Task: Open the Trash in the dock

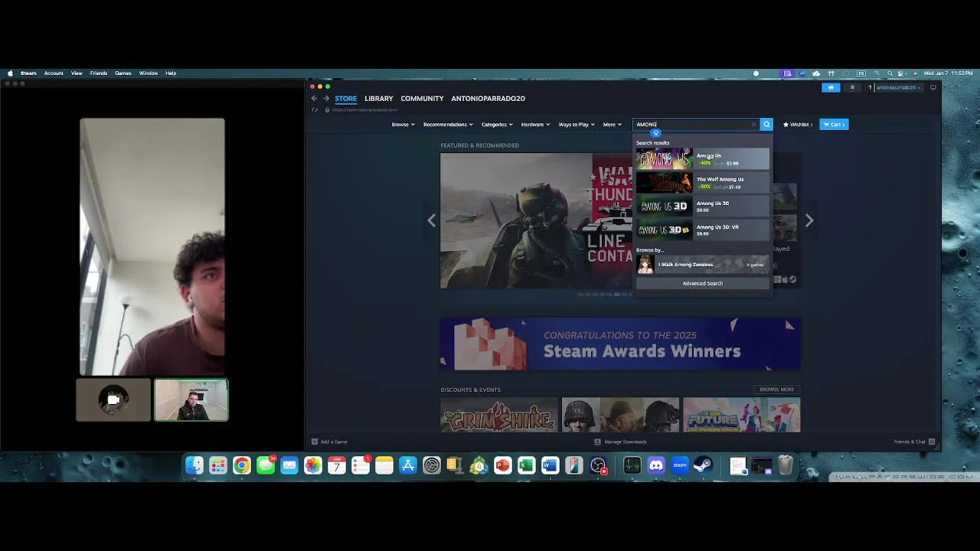Action: point(786,465)
